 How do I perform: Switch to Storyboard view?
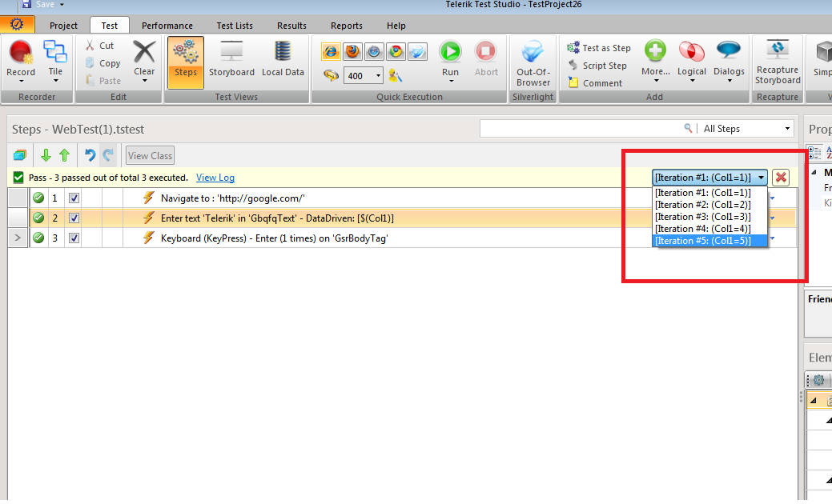click(231, 59)
